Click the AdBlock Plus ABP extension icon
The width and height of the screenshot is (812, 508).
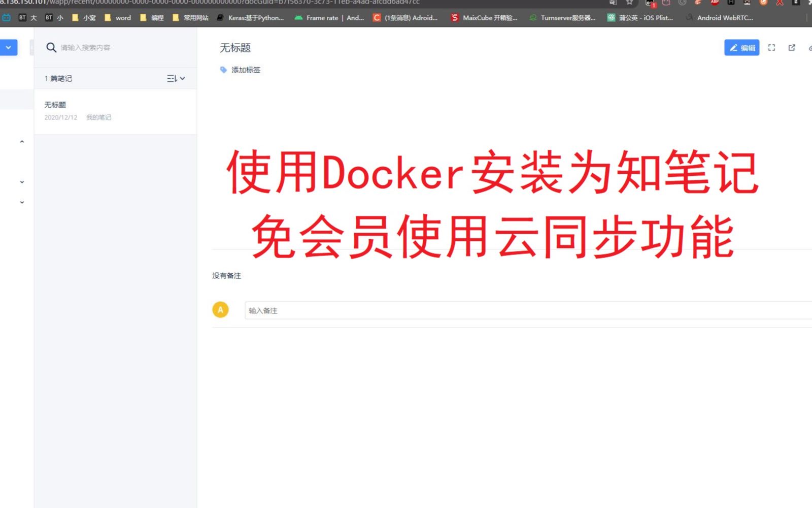715,2
